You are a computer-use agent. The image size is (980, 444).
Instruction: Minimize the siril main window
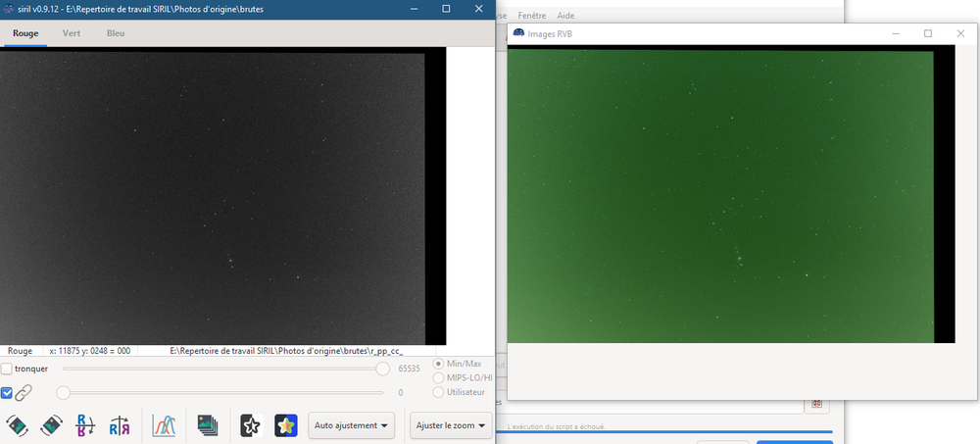414,9
